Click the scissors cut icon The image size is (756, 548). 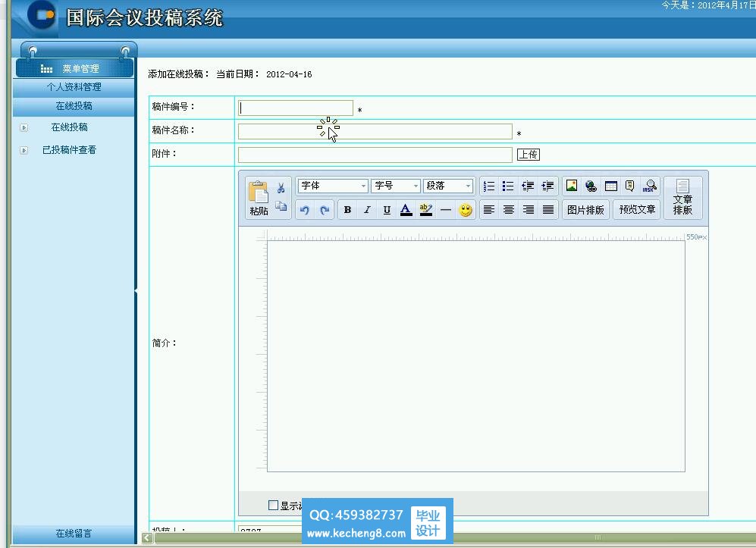(x=281, y=188)
